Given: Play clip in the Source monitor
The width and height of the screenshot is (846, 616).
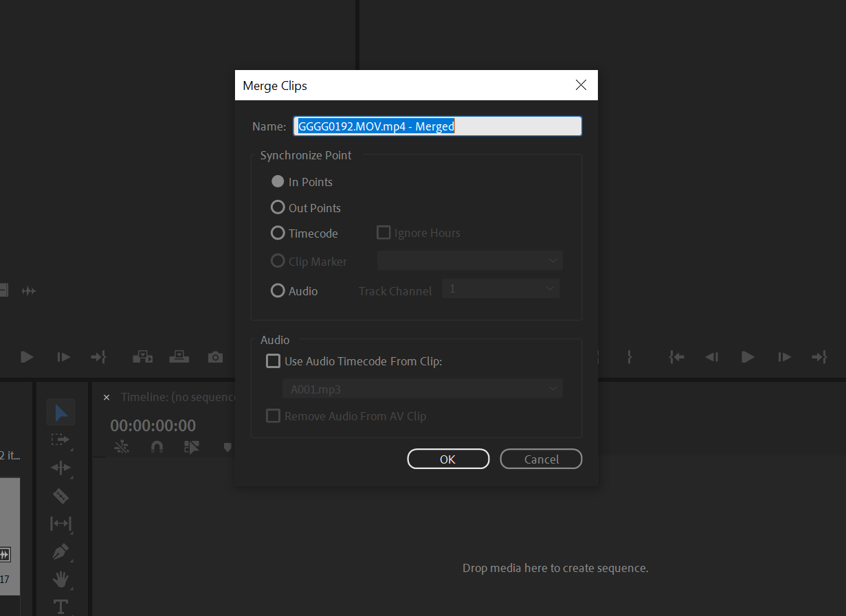Looking at the screenshot, I should click(x=27, y=357).
